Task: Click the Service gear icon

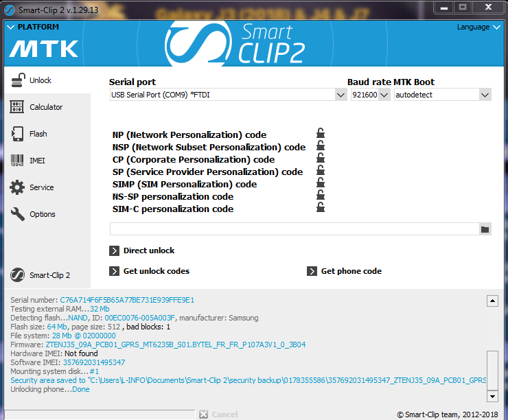Action: tap(17, 187)
